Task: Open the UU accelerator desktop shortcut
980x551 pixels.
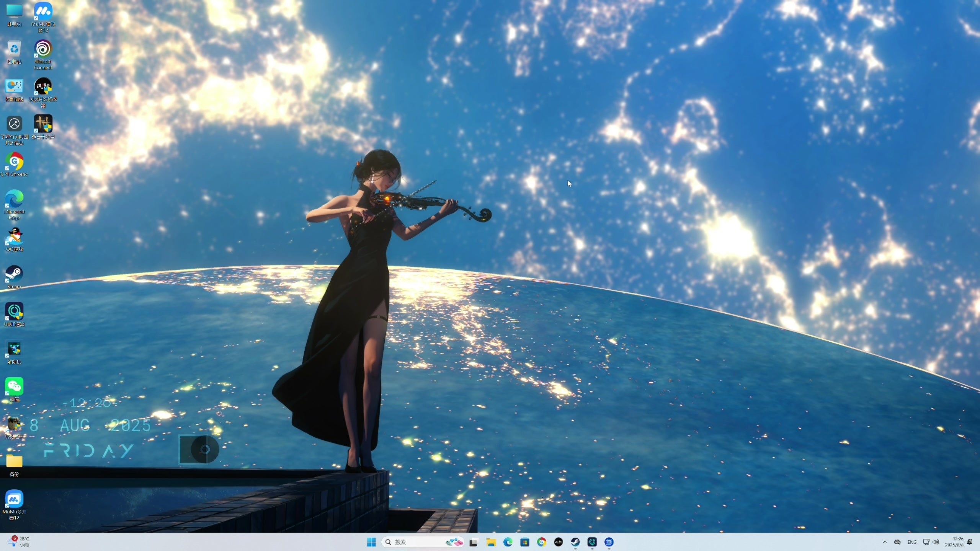Action: tap(14, 315)
